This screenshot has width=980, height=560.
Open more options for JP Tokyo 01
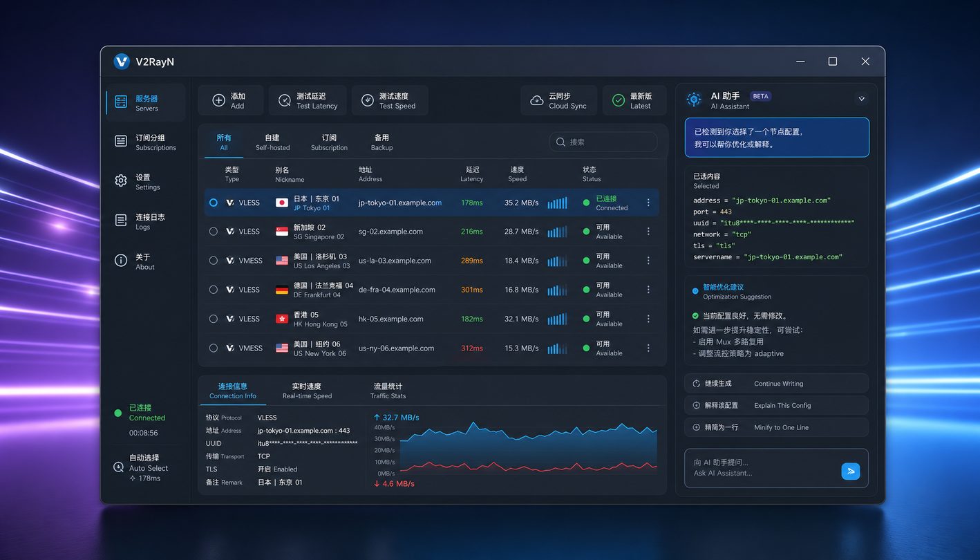(648, 203)
